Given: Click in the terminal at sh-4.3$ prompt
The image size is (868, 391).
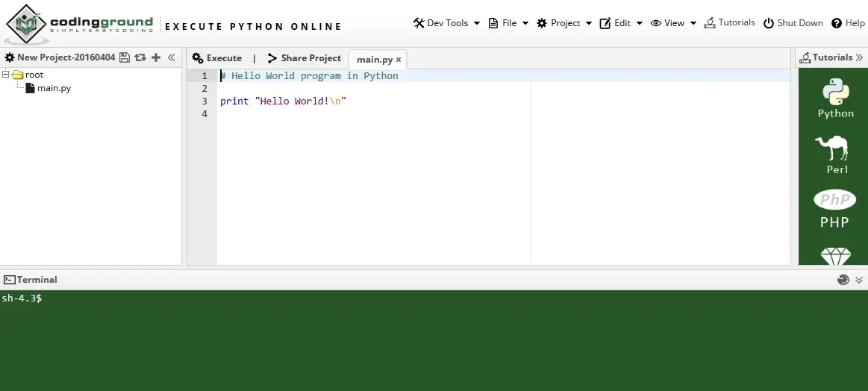Looking at the screenshot, I should pos(22,298).
